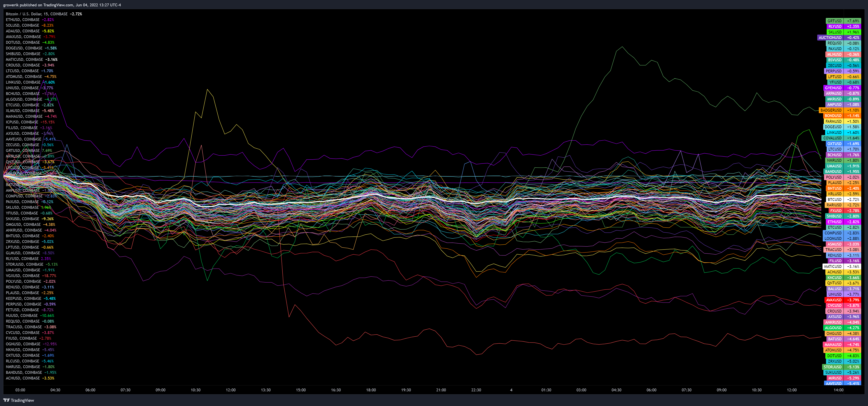Click the BTCUSD −2.72% scale label
The image size is (868, 406).
[844, 200]
